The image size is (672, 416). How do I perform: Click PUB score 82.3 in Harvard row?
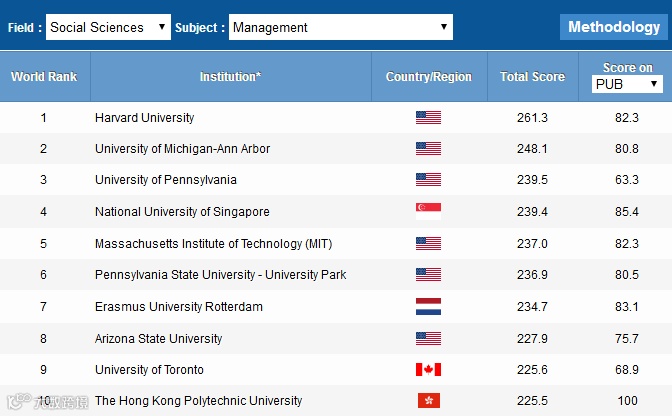click(627, 117)
